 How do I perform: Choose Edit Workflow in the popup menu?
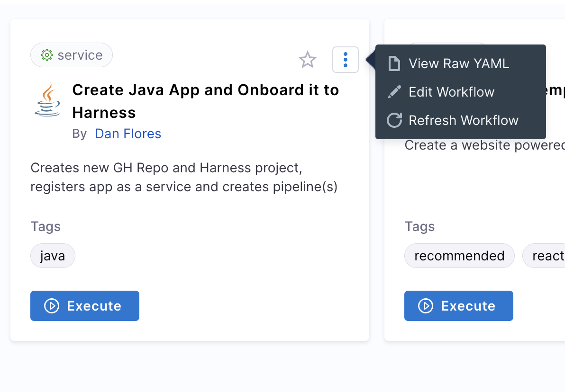point(451,92)
